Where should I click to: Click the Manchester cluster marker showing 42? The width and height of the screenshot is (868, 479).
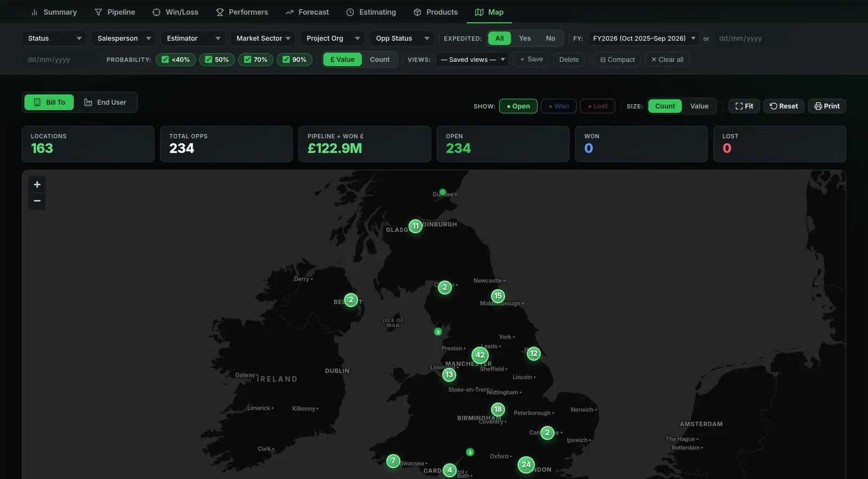480,355
